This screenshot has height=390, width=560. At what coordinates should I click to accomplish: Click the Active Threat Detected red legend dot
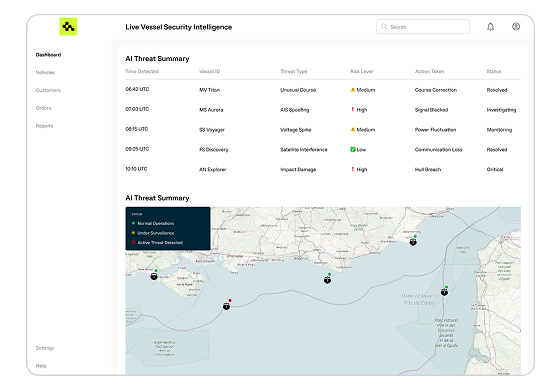pos(133,242)
